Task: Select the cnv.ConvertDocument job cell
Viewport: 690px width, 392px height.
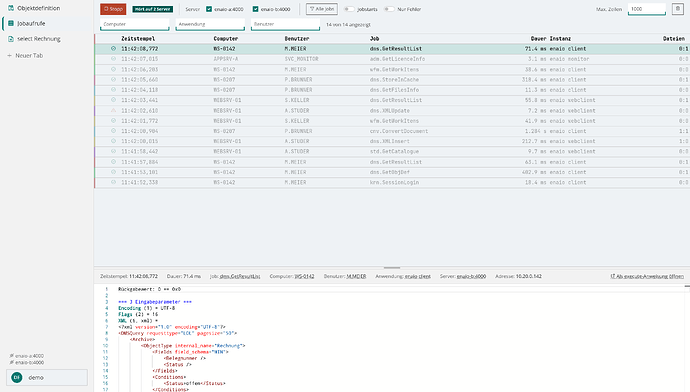Action: coord(399,131)
